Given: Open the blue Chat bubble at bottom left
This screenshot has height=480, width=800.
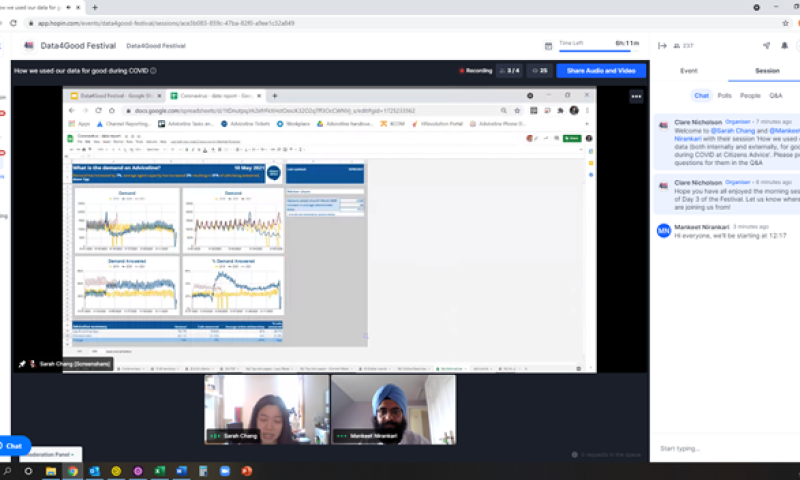Looking at the screenshot, I should [x=14, y=445].
